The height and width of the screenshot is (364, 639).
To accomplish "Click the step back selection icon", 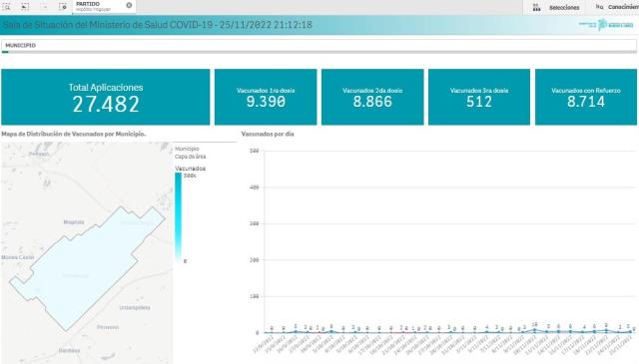I will coord(25,7).
